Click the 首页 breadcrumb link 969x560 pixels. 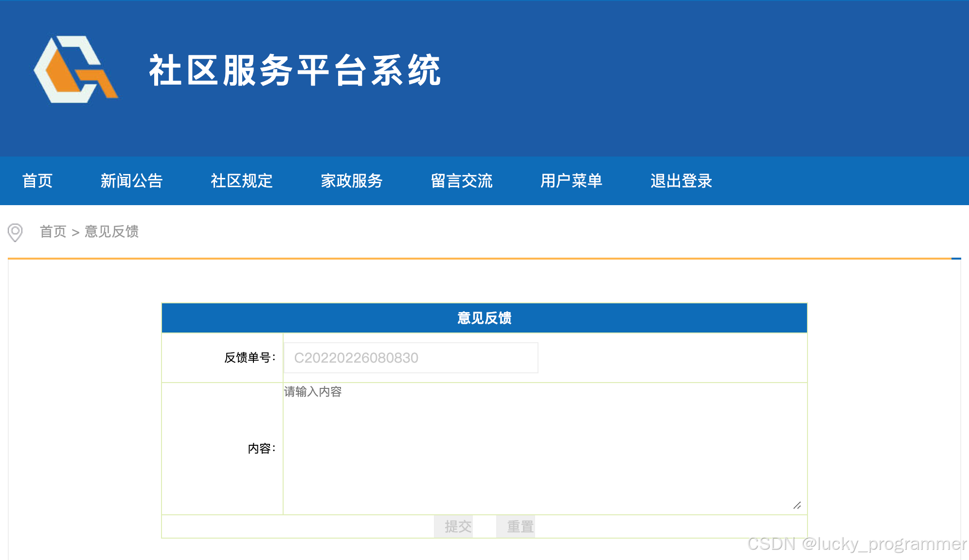tap(53, 231)
